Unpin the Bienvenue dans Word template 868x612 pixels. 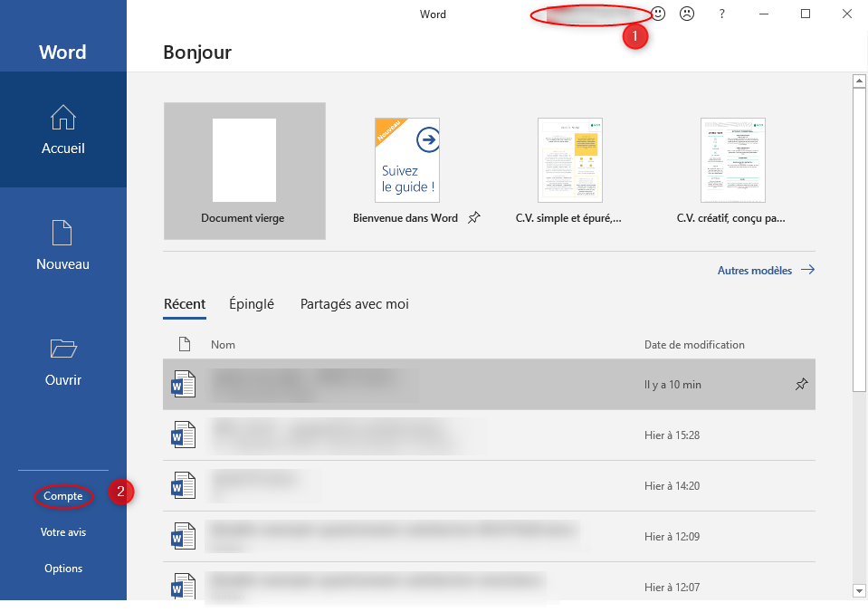click(x=474, y=217)
